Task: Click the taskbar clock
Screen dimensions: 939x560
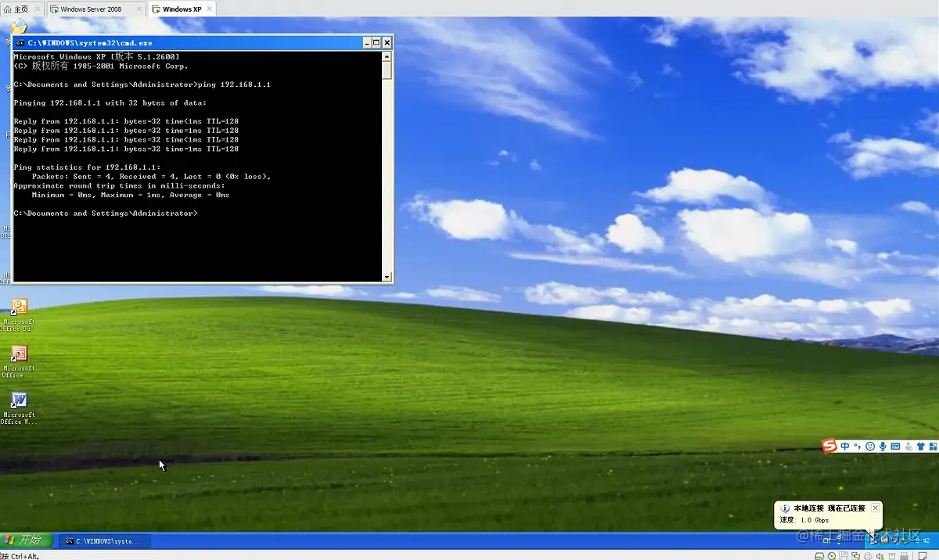Action: [x=923, y=540]
